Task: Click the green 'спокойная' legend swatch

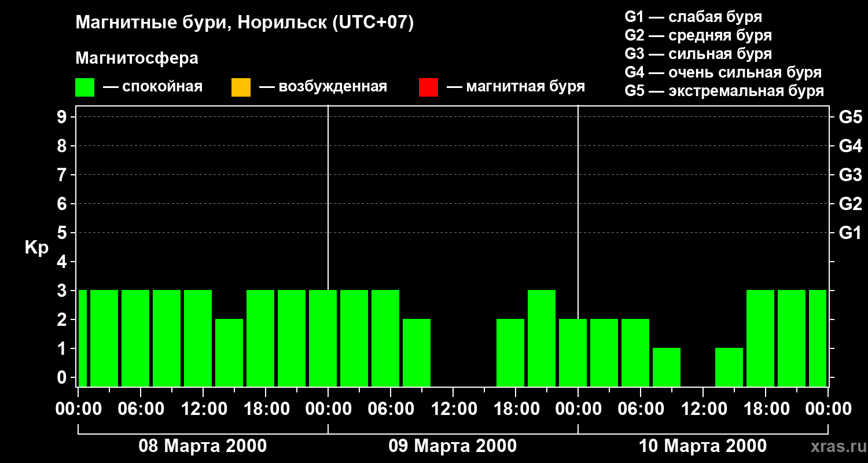Action: tap(84, 87)
